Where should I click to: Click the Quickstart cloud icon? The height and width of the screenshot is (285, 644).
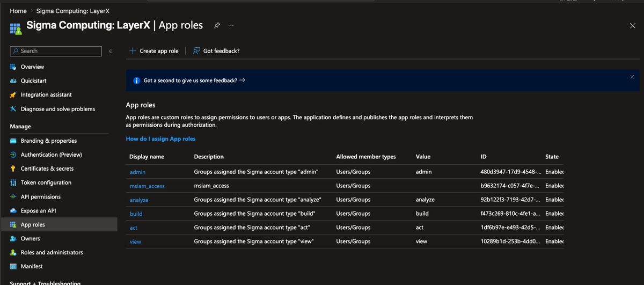(x=13, y=81)
